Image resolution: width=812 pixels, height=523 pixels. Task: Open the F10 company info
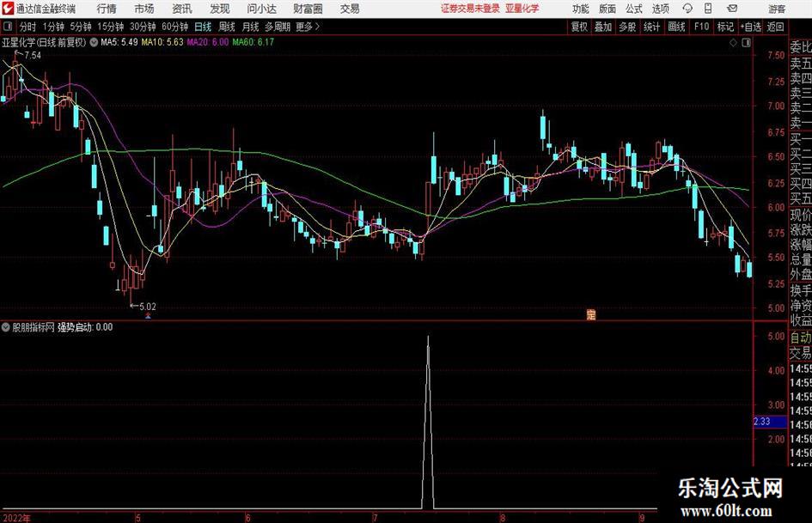(701, 27)
